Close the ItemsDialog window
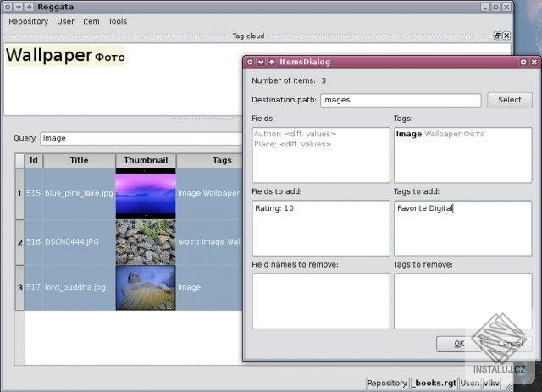This screenshot has width=542, height=392. (x=534, y=62)
